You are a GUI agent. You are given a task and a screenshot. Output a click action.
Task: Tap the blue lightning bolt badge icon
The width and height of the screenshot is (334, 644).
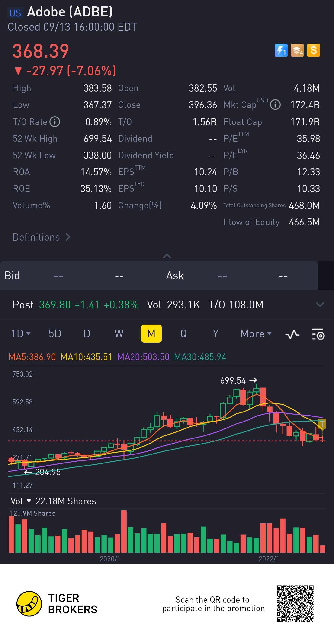pyautogui.click(x=281, y=51)
